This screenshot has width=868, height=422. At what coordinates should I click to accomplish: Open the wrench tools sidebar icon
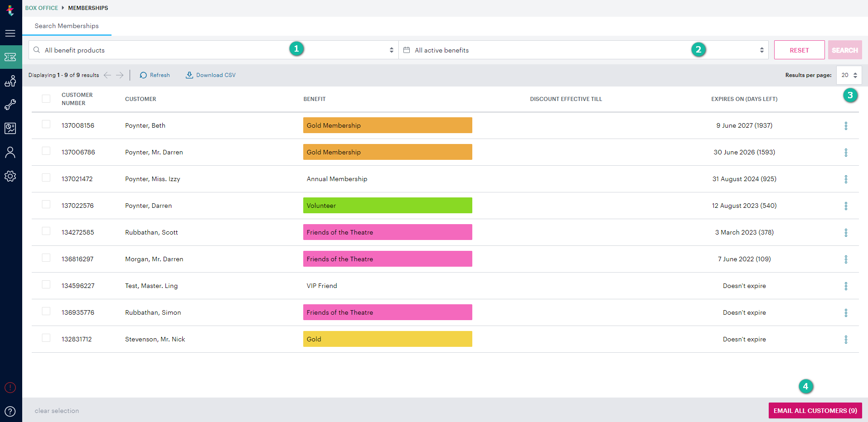tap(10, 105)
